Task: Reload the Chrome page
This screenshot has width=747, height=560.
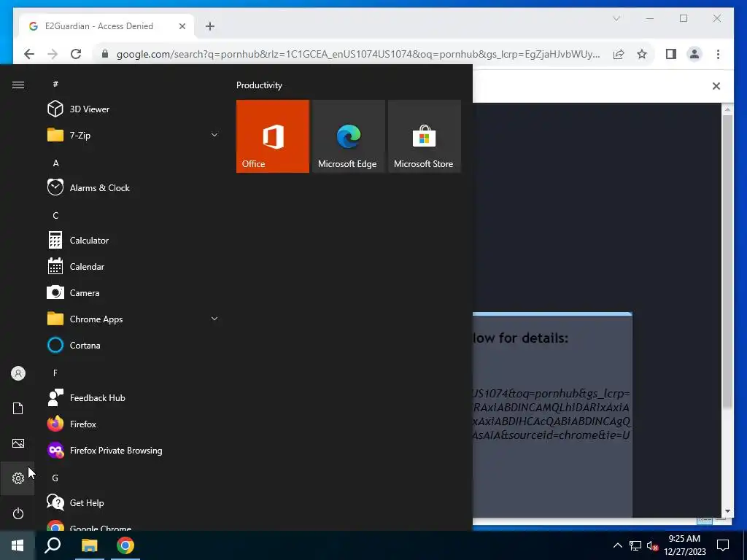Action: [x=76, y=54]
